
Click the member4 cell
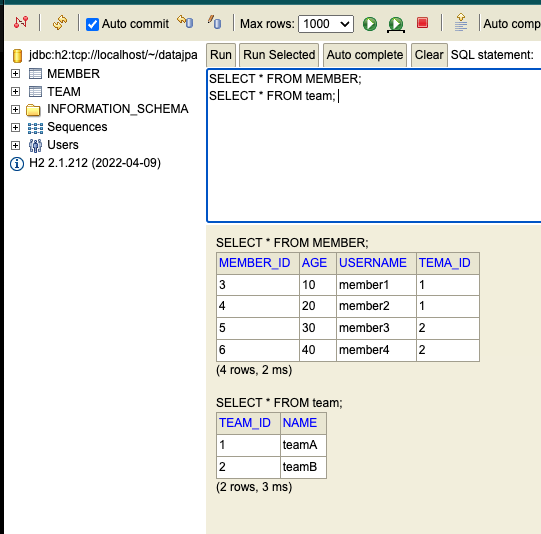(376, 350)
